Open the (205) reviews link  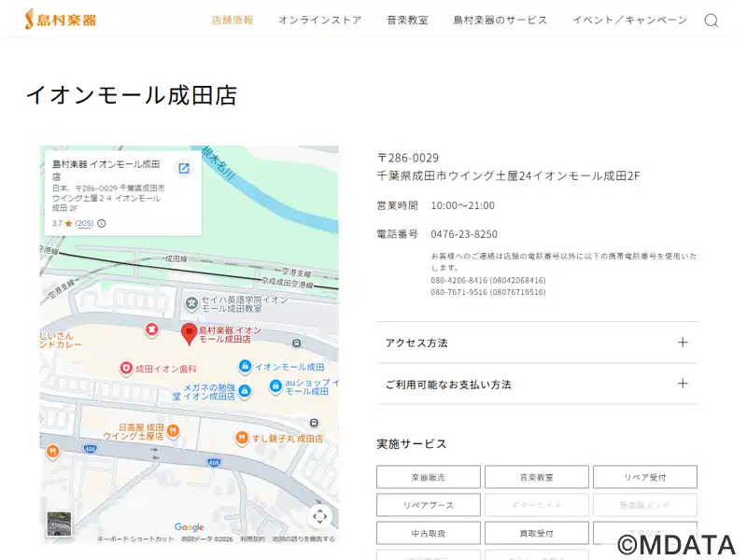pyautogui.click(x=84, y=223)
